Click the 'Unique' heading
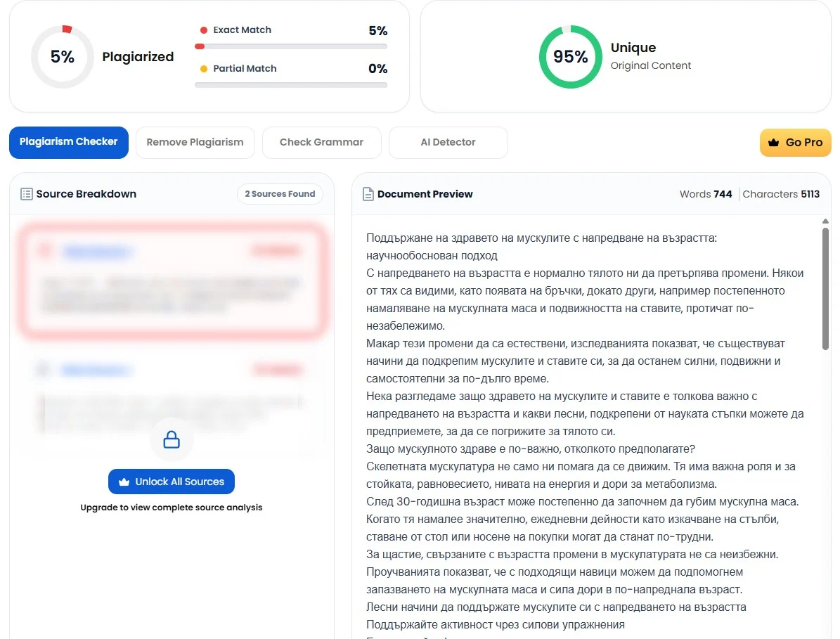 (633, 48)
